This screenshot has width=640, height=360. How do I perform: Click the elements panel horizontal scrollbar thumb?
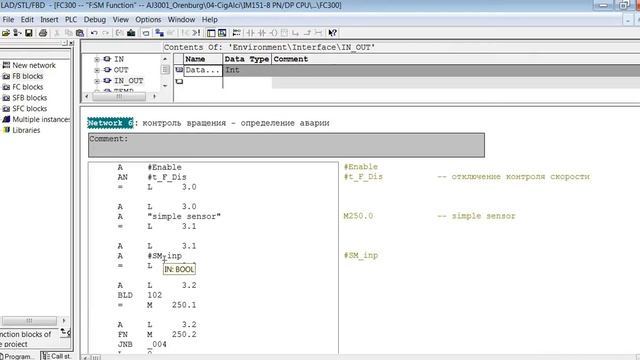point(29,321)
